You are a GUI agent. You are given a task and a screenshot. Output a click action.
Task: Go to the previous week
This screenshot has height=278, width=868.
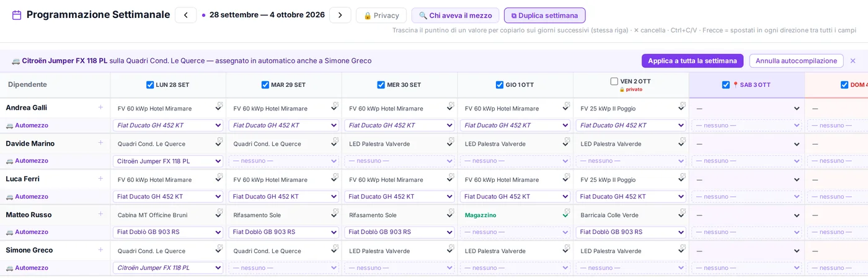pos(185,15)
